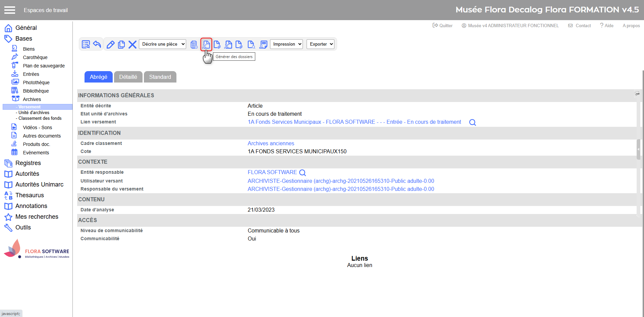Screen dimensions: 644x317
Task: Open the Archives anciennes link
Action: (x=271, y=144)
